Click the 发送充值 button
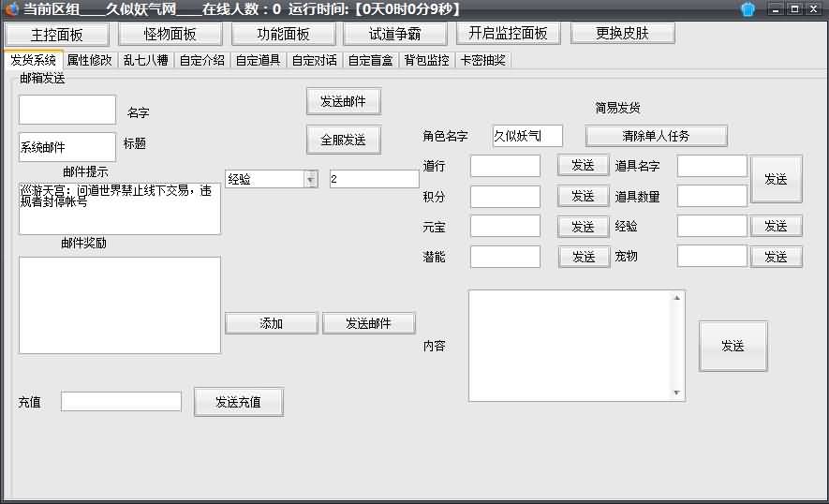 pyautogui.click(x=238, y=402)
